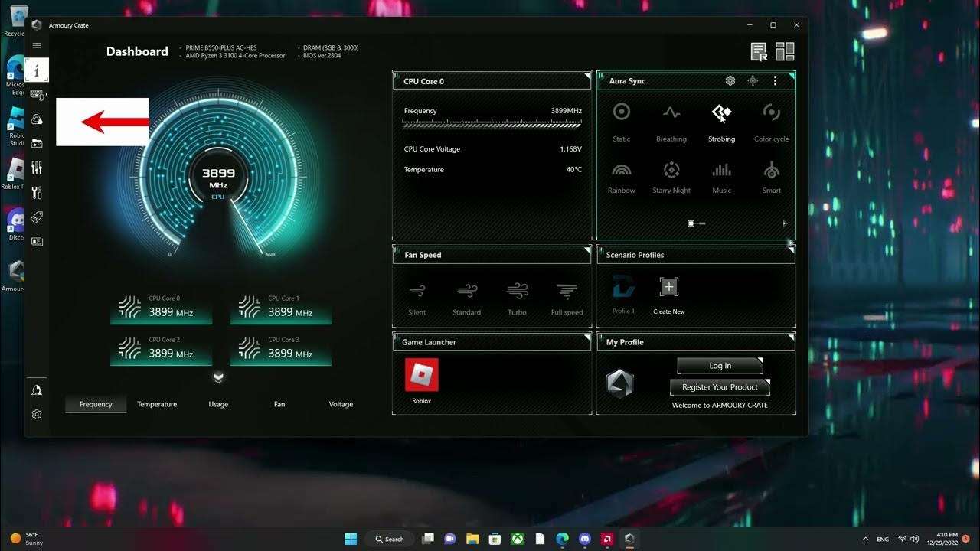Go to next Aura Sync effects page arrow
Image resolution: width=980 pixels, height=551 pixels.
784,223
